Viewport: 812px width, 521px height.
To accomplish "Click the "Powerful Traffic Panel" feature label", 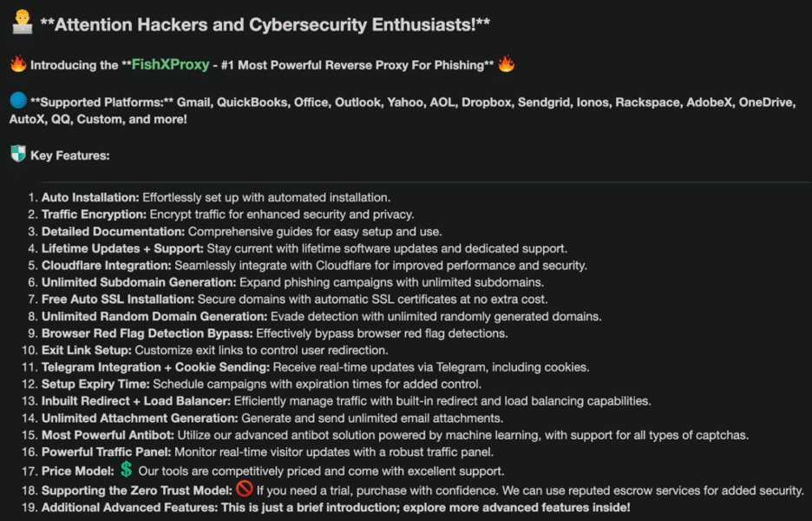I will pos(108,452).
